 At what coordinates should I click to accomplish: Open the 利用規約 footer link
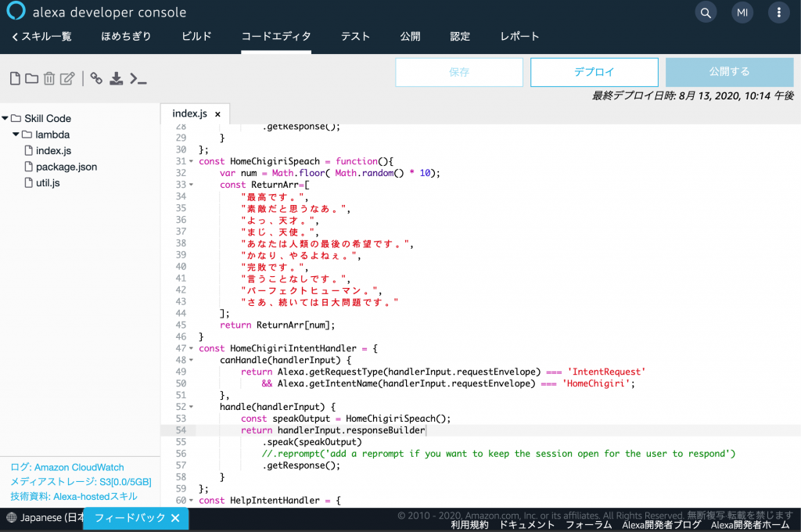click(469, 525)
